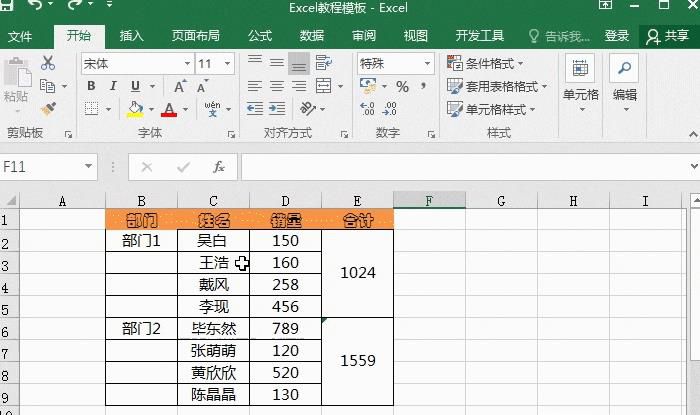Image resolution: width=700 pixels, height=415 pixels.
Task: Open the 文件 File tab
Action: coord(20,36)
